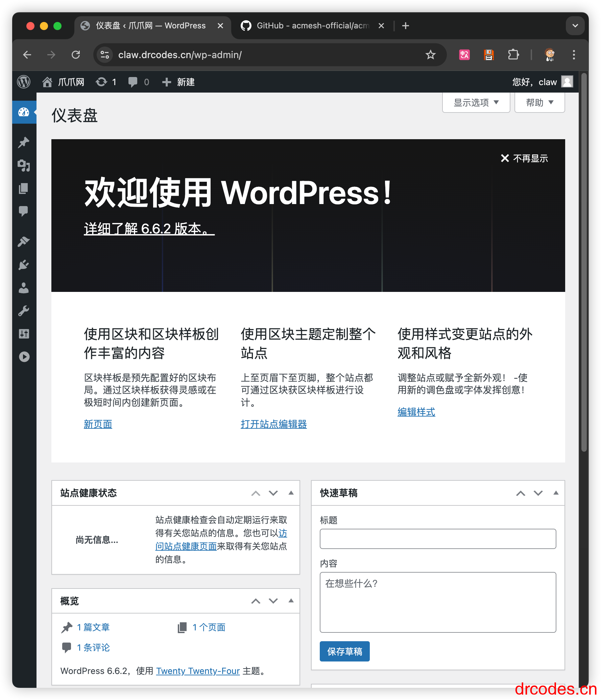Expand the tab search dropdown arrow
The height and width of the screenshot is (700, 601).
(x=575, y=26)
